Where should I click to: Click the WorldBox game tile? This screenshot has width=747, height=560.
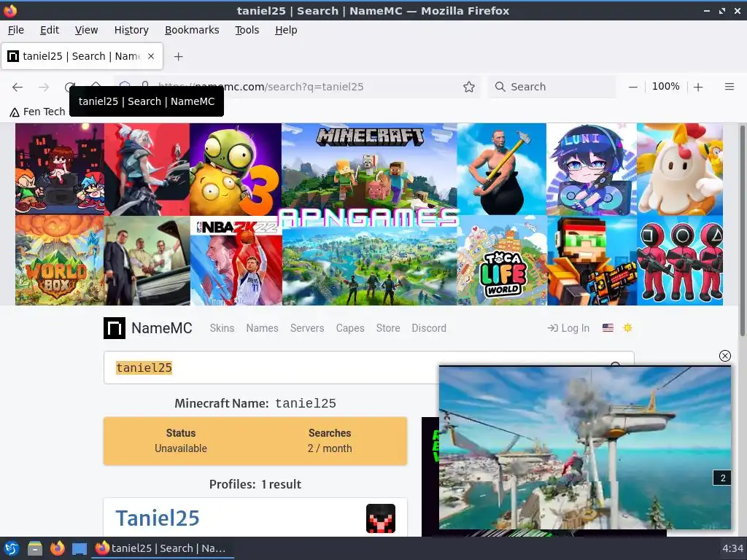pyautogui.click(x=60, y=260)
